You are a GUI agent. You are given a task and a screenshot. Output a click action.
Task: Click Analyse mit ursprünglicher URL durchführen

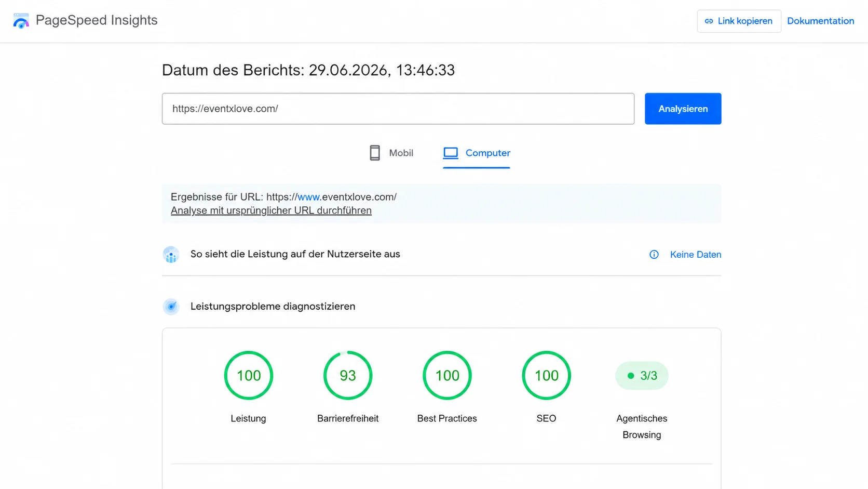[x=271, y=210]
